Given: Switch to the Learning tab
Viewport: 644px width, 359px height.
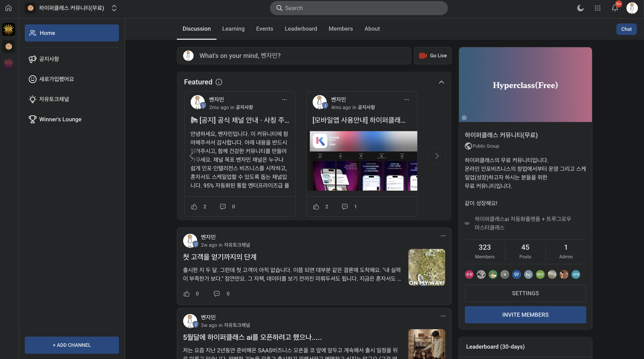Looking at the screenshot, I should pyautogui.click(x=233, y=29).
